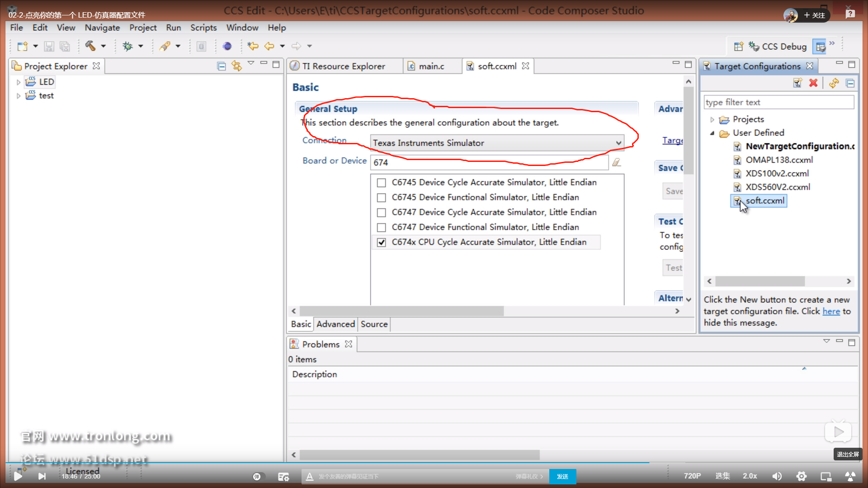Switch to the Source bottom tab
Image resolution: width=868 pixels, height=488 pixels.
[x=374, y=324]
